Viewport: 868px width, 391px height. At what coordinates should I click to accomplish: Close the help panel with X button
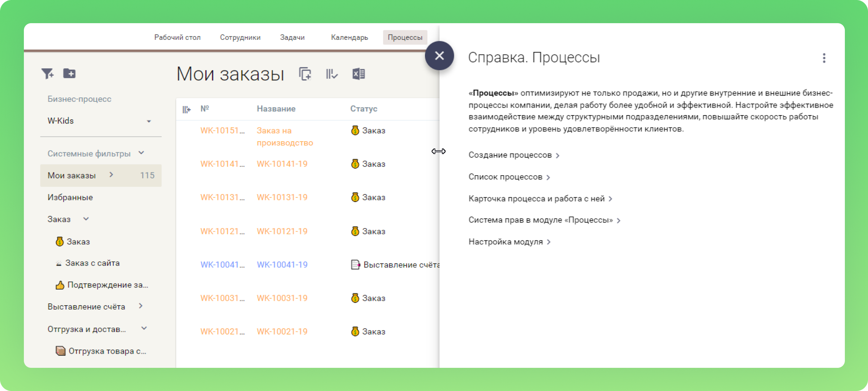(x=439, y=55)
